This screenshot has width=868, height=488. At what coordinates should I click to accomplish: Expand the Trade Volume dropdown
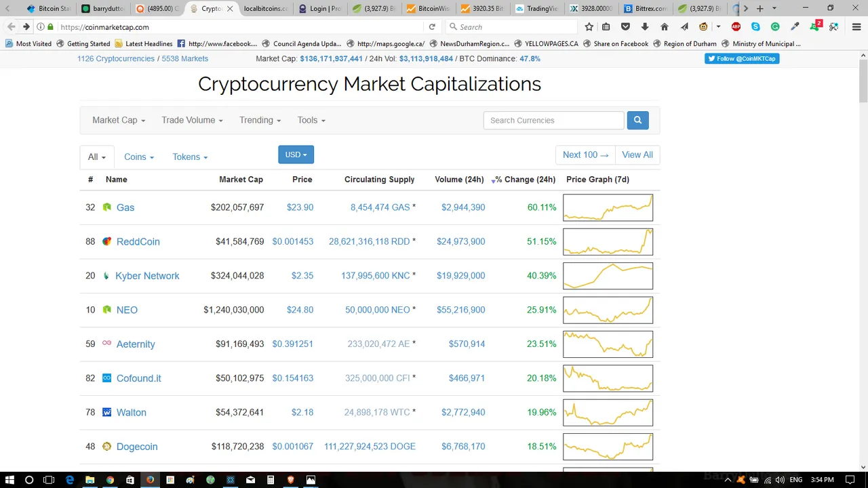click(x=192, y=120)
